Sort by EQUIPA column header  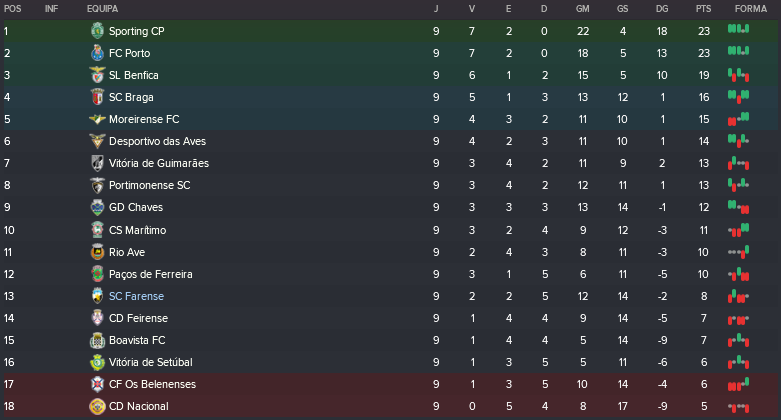[102, 8]
